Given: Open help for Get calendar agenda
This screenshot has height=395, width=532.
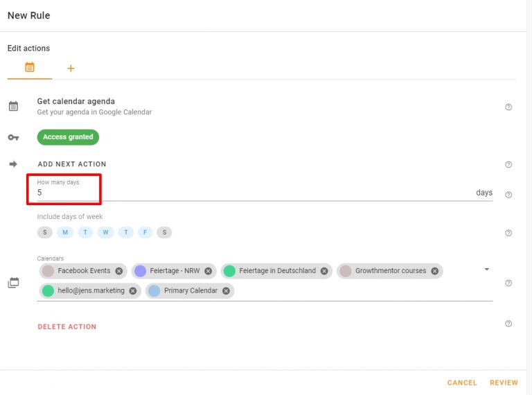Looking at the screenshot, I should coord(508,107).
